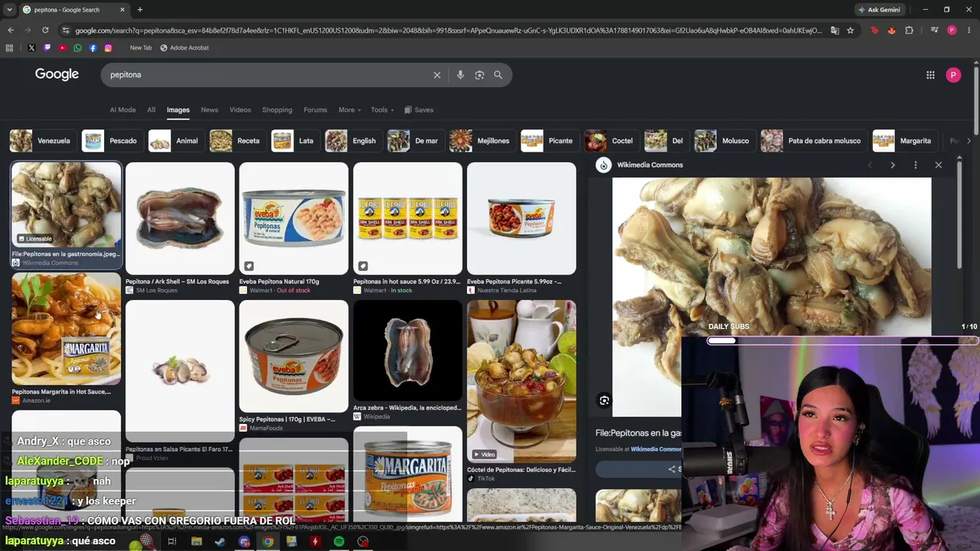Reload the current page
This screenshot has width=980, height=551.
pos(45,31)
